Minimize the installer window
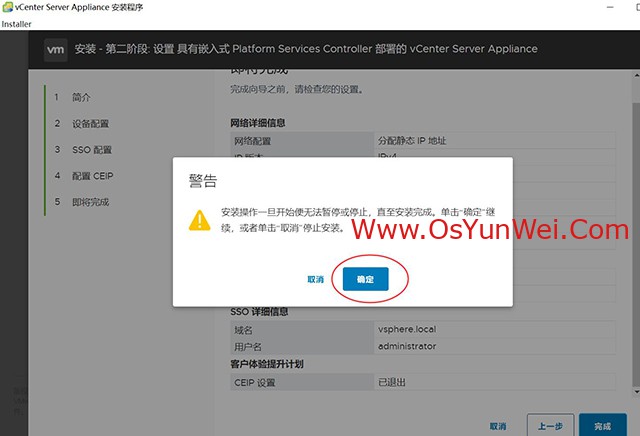The width and height of the screenshot is (640, 436). point(610,7)
